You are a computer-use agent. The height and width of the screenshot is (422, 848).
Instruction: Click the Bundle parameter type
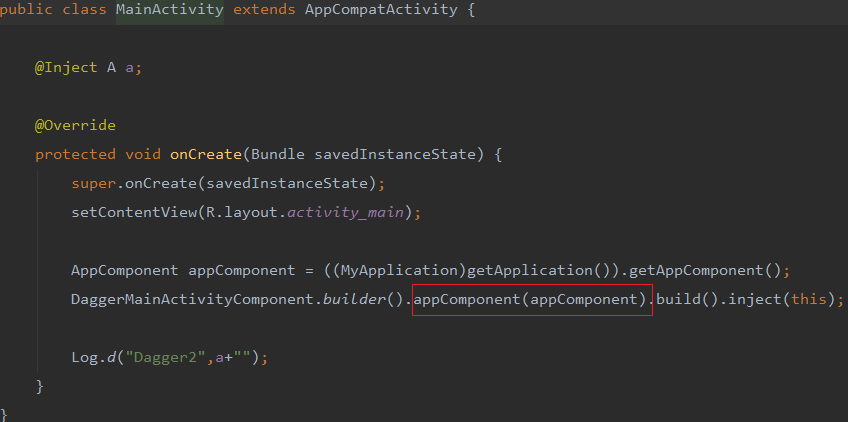[278, 154]
